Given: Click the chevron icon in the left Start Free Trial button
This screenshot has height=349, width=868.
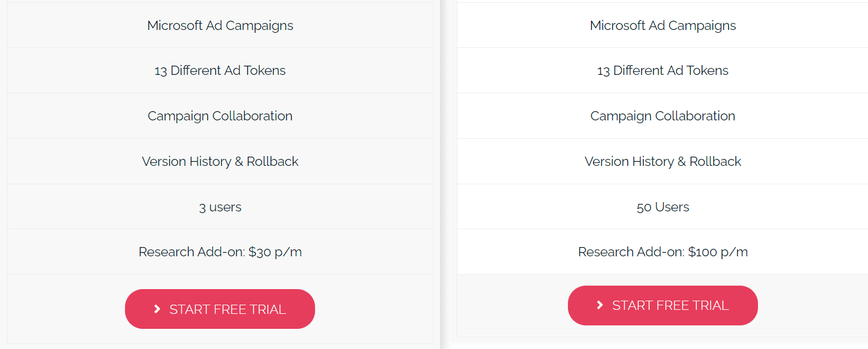Looking at the screenshot, I should (x=157, y=309).
